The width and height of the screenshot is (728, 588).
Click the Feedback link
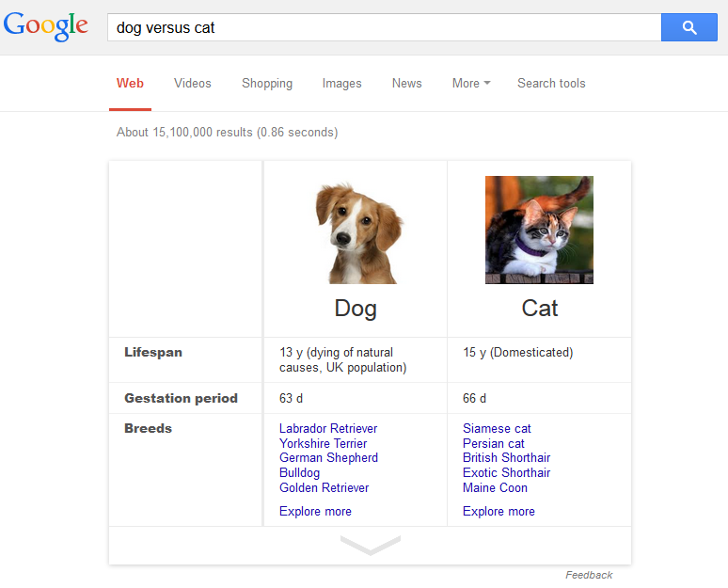coord(589,575)
